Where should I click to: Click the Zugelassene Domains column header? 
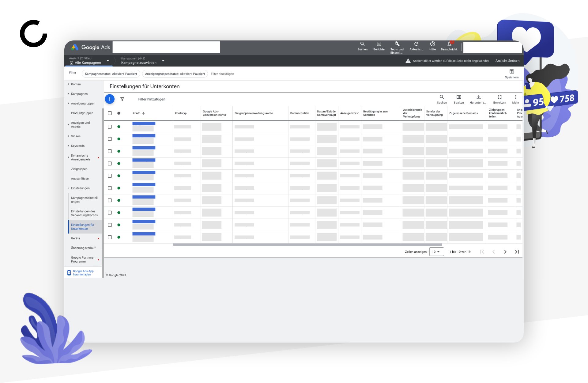(x=463, y=113)
